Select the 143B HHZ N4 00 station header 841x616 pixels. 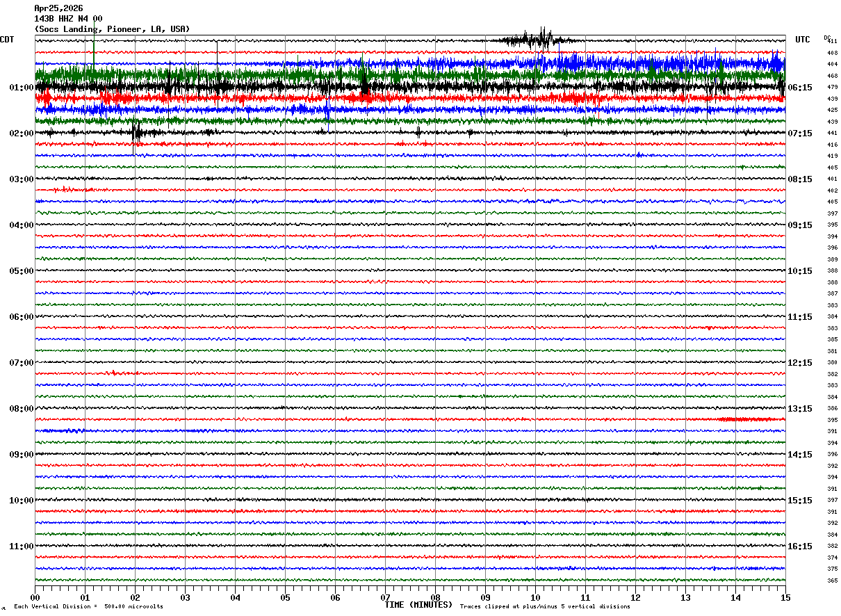68,19
